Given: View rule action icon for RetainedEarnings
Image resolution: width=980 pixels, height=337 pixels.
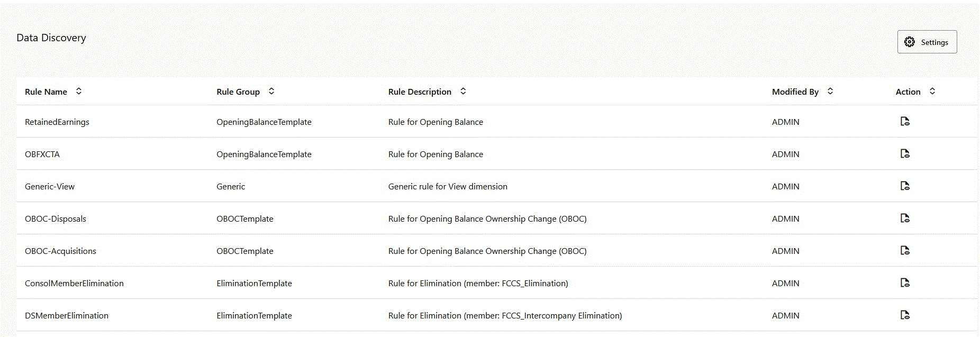Looking at the screenshot, I should pos(905,121).
